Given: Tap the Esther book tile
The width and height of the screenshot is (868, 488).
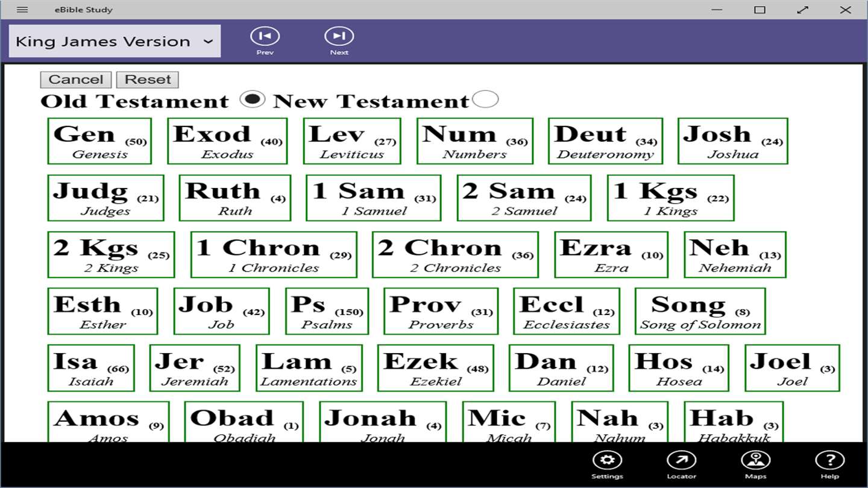Looking at the screenshot, I should coord(102,311).
